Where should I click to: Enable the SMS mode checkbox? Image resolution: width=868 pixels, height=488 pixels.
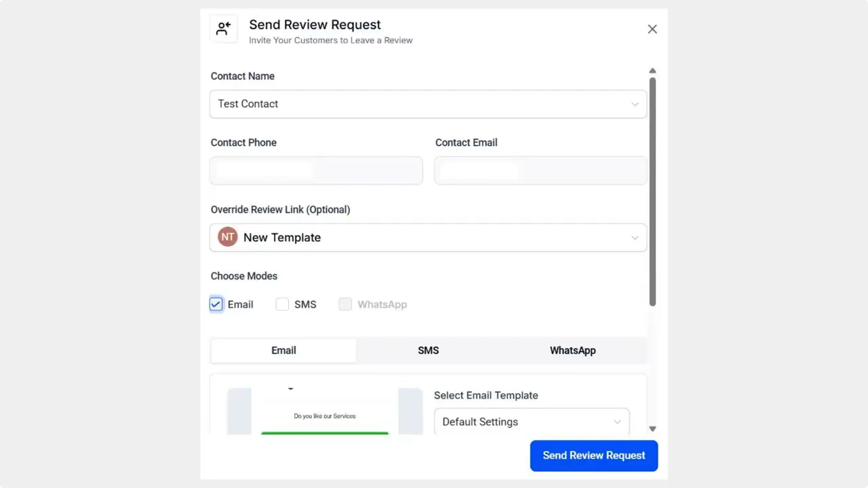pos(282,304)
